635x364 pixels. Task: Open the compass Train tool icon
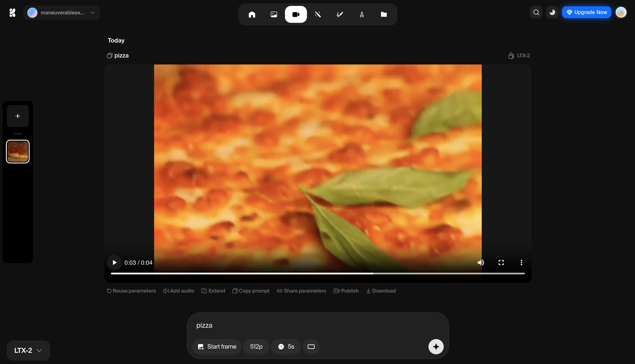coord(362,14)
